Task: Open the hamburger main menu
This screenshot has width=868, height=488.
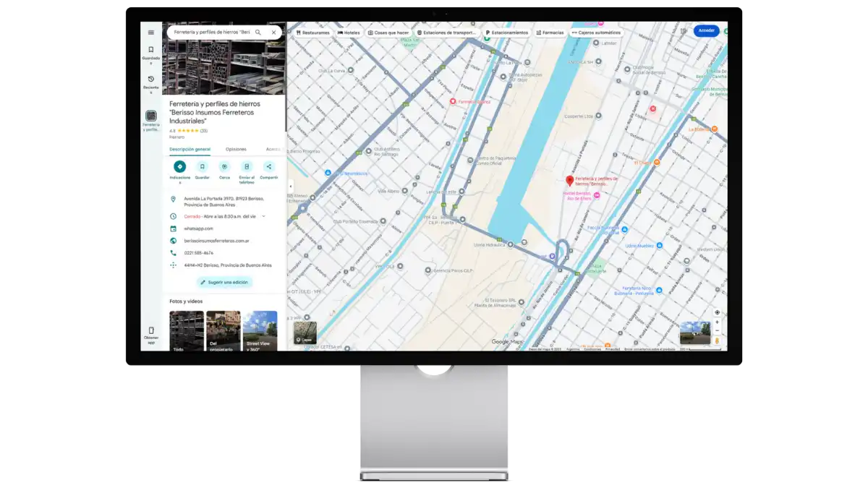Action: 150,33
